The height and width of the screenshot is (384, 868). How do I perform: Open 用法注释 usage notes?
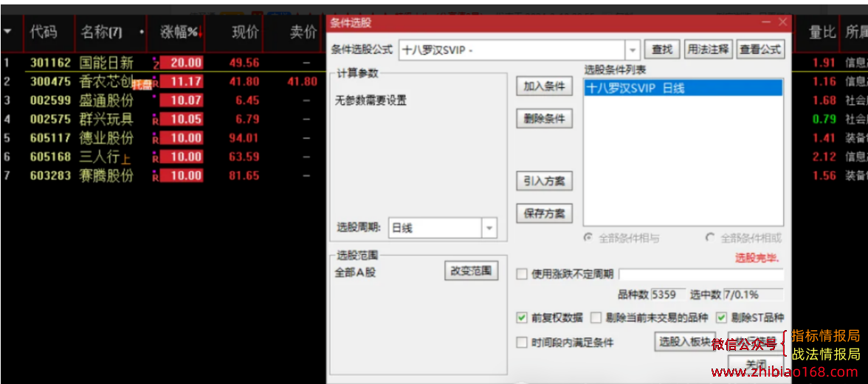[x=709, y=50]
